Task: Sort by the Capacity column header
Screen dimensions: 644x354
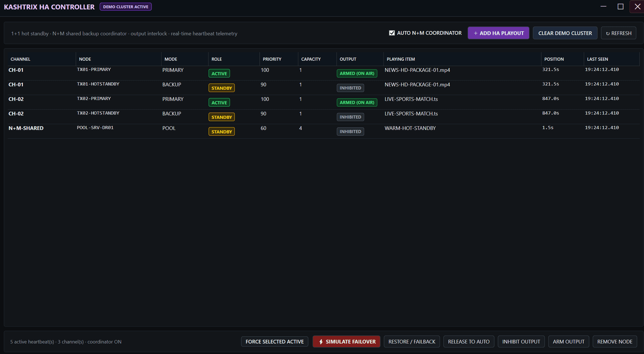Action: click(317, 59)
